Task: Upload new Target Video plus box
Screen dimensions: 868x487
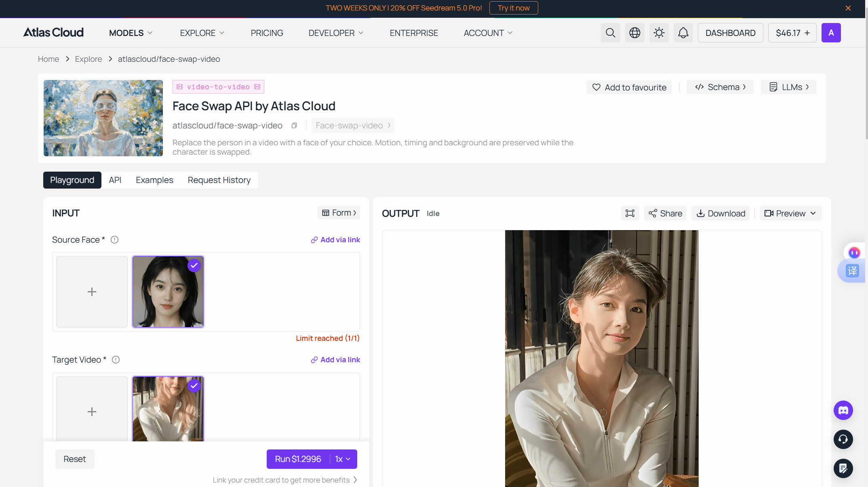Action: click(x=92, y=409)
